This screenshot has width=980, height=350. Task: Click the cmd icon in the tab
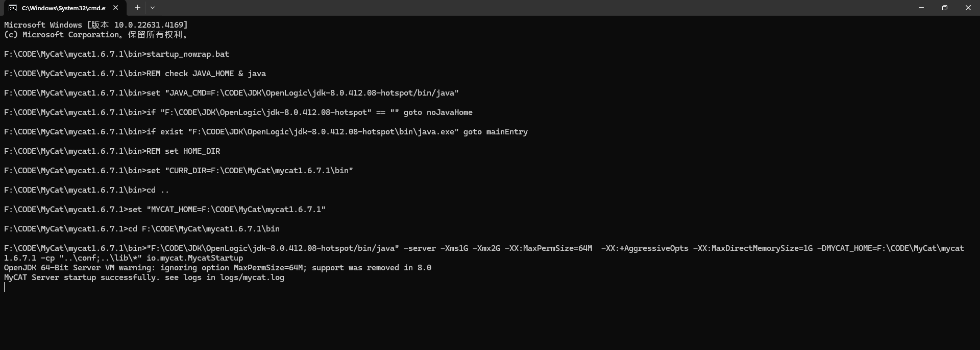tap(12, 8)
